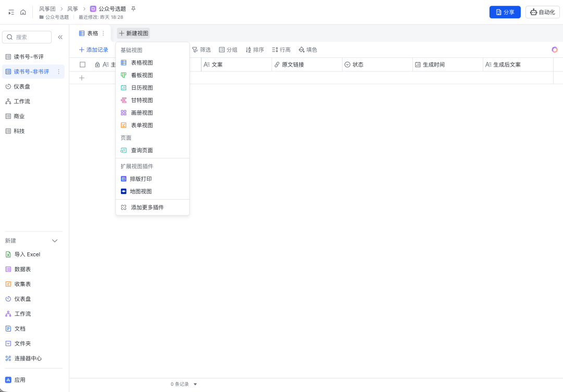
Task: Open the 填色 fill color picker
Action: pos(308,50)
